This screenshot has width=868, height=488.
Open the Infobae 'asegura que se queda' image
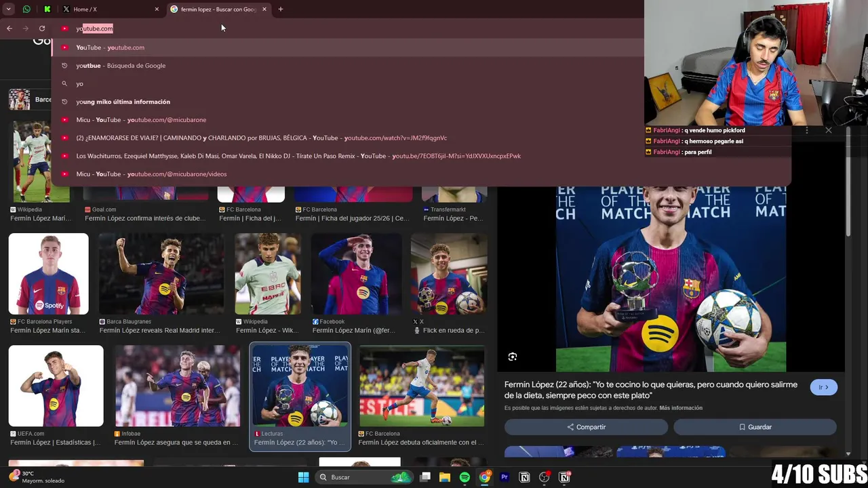click(178, 386)
